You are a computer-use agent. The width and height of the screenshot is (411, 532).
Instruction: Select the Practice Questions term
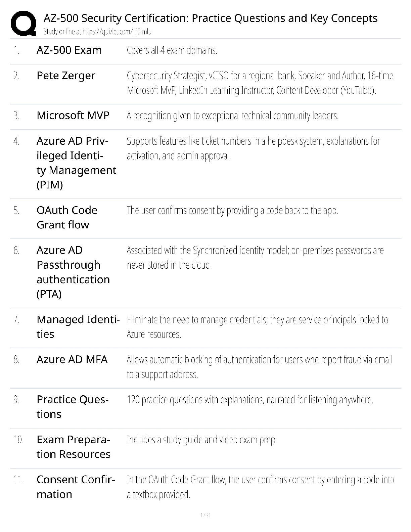(72, 407)
